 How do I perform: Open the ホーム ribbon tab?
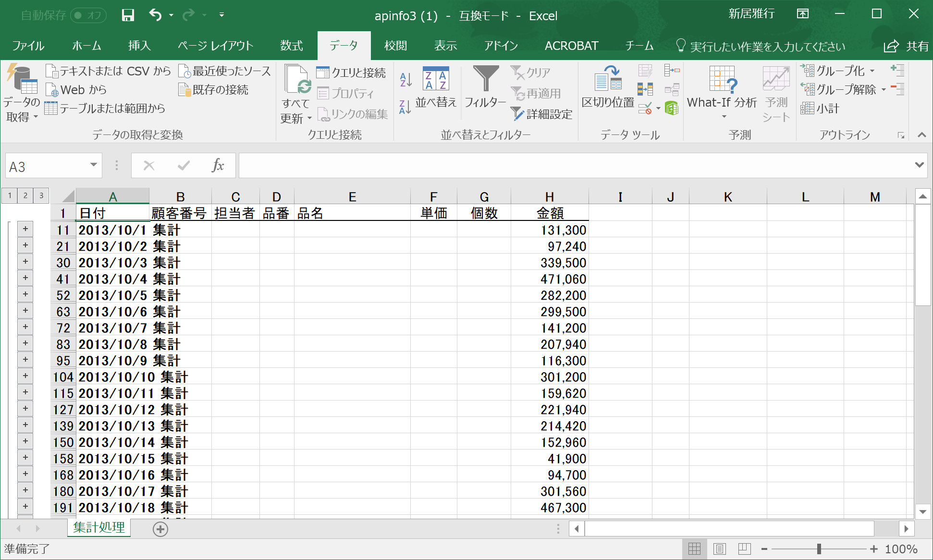coord(86,46)
